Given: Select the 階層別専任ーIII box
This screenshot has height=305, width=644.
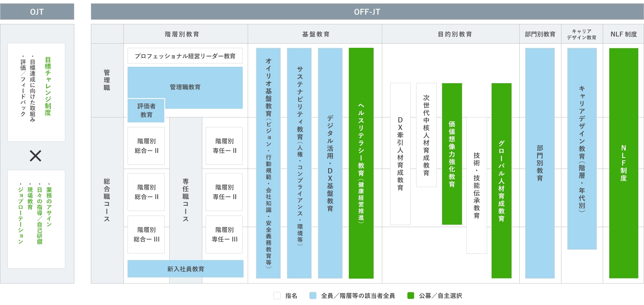Looking at the screenshot, I should [224, 234].
